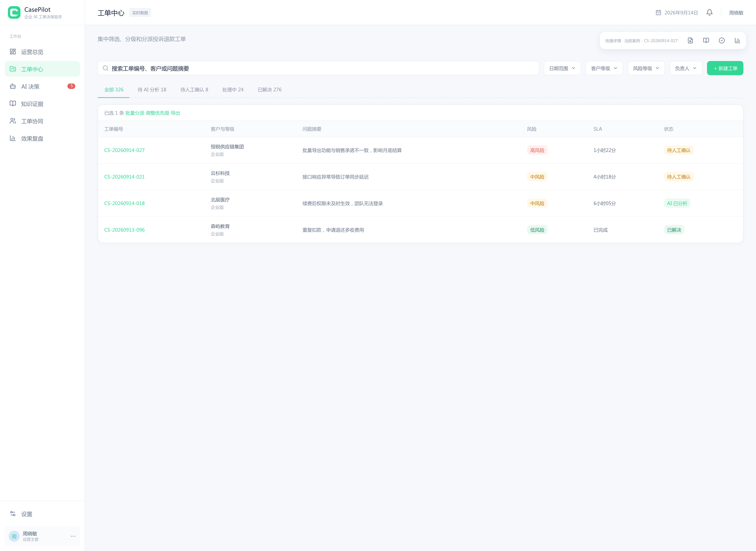Open ticket CS-20260914-018

click(x=124, y=203)
